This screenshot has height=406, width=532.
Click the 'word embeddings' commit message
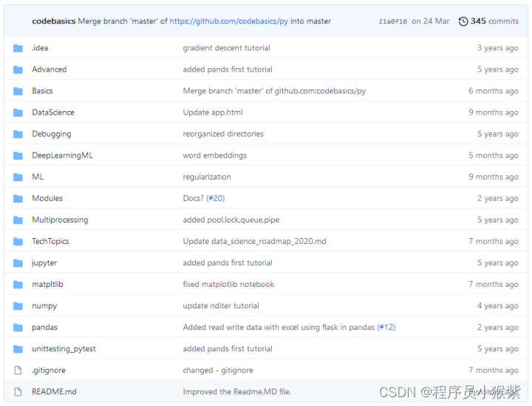click(215, 155)
